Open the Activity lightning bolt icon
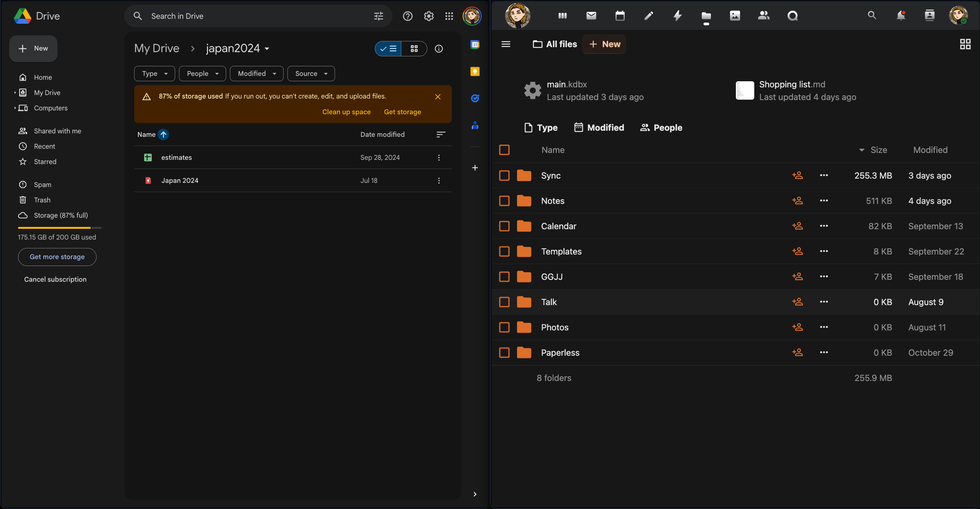The width and height of the screenshot is (980, 509). pyautogui.click(x=677, y=16)
